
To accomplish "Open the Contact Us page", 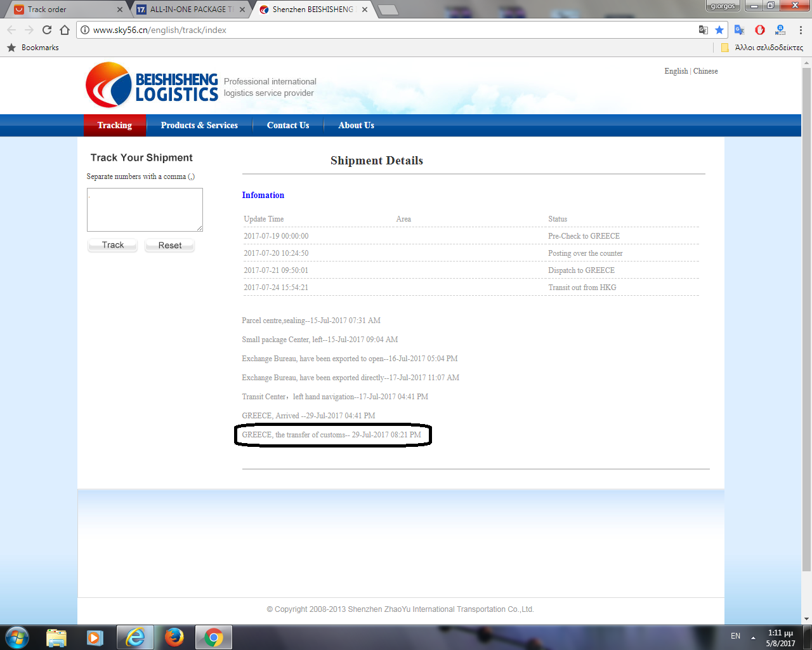I will click(x=288, y=126).
